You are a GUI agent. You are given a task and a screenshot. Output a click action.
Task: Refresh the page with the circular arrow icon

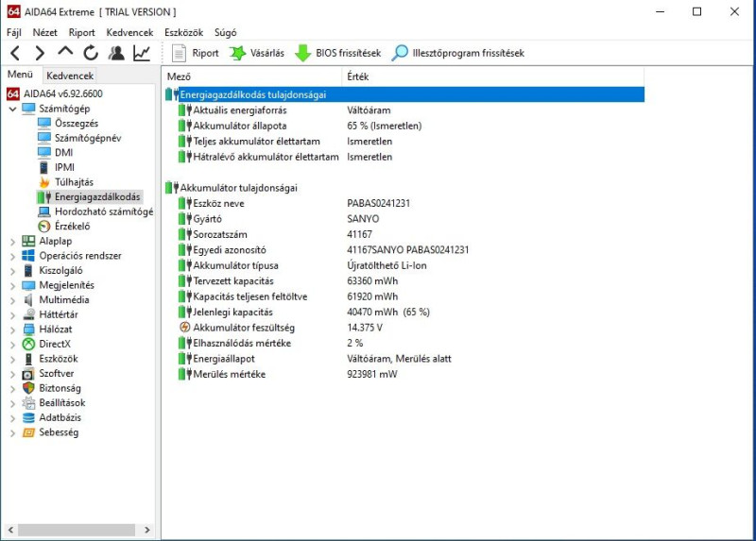pyautogui.click(x=90, y=53)
